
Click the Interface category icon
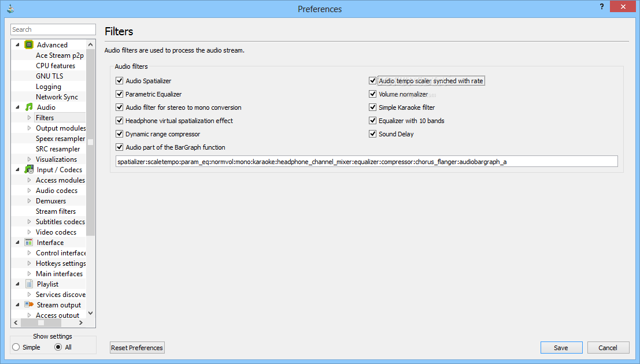pos(29,243)
